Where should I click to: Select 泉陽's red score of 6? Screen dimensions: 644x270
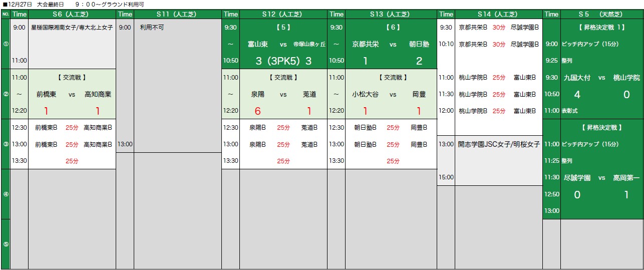258,111
